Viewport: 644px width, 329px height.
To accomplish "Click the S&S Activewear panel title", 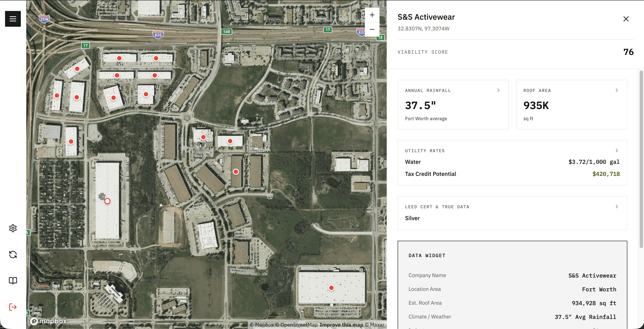I will click(x=426, y=17).
